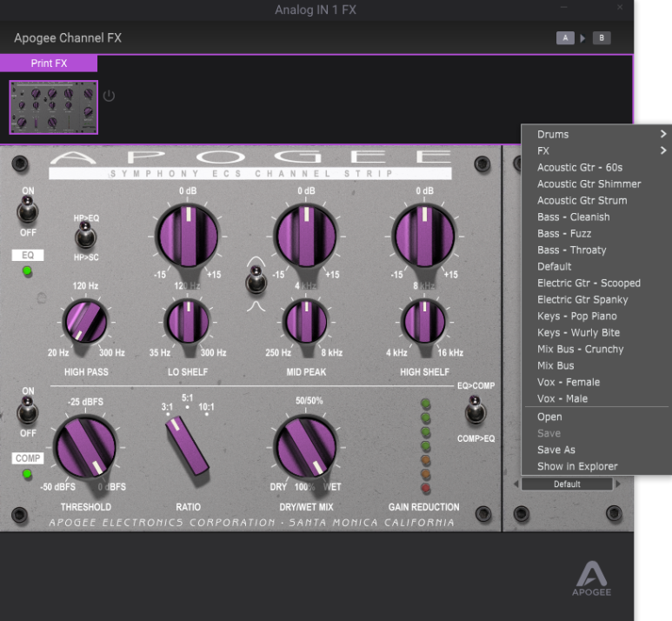672x621 pixels.
Task: Click the High Pass frequency knob
Action: coord(86,322)
